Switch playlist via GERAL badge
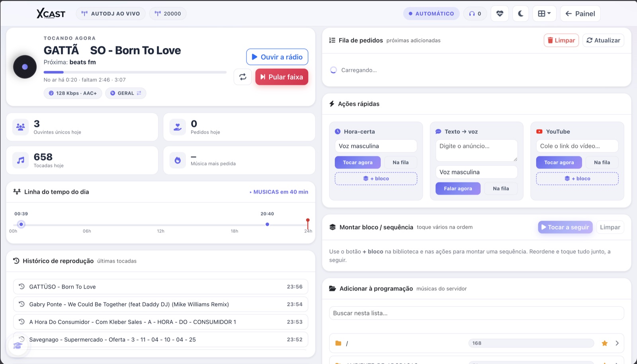The width and height of the screenshot is (637, 364). click(125, 93)
